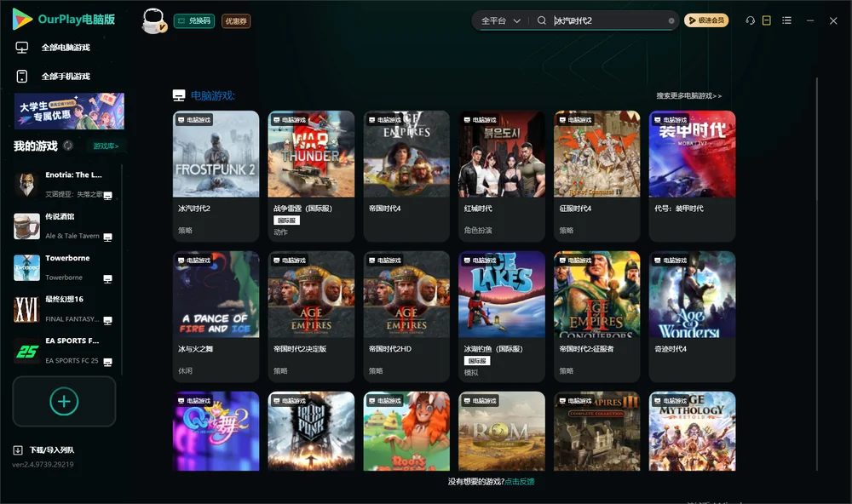The height and width of the screenshot is (504, 852).
Task: Open the 游戏库> game library link
Action: 106,146
